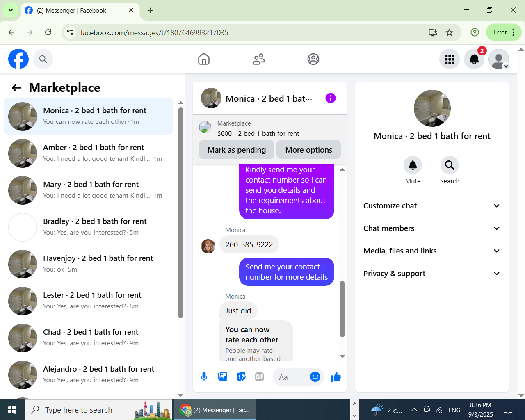Go back from Marketplace chats list
This screenshot has width=525, height=420.
click(16, 88)
